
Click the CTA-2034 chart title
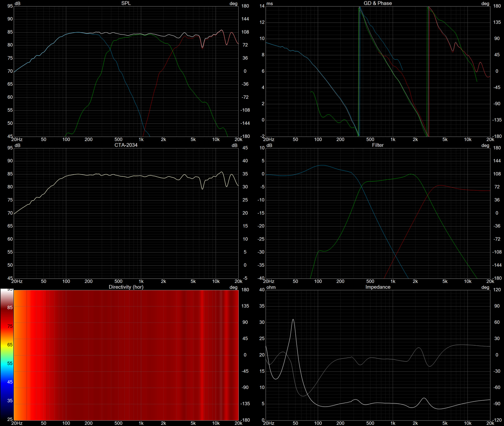pyautogui.click(x=126, y=145)
